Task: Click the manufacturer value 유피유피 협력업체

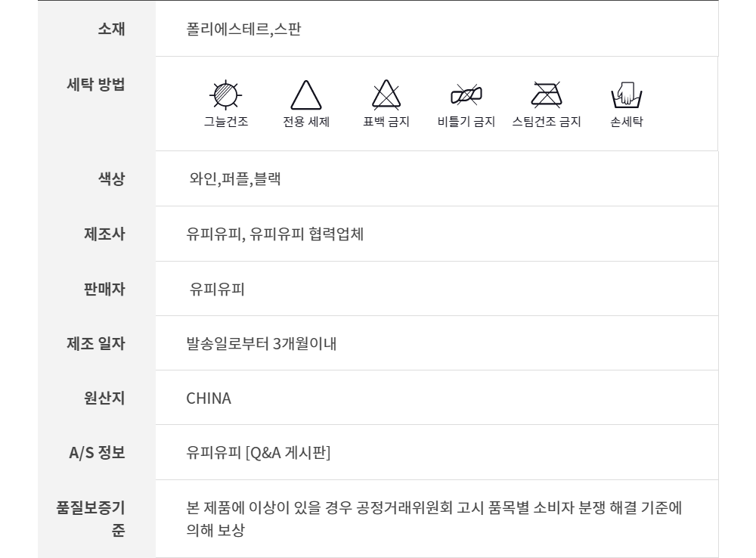Action: click(x=275, y=234)
